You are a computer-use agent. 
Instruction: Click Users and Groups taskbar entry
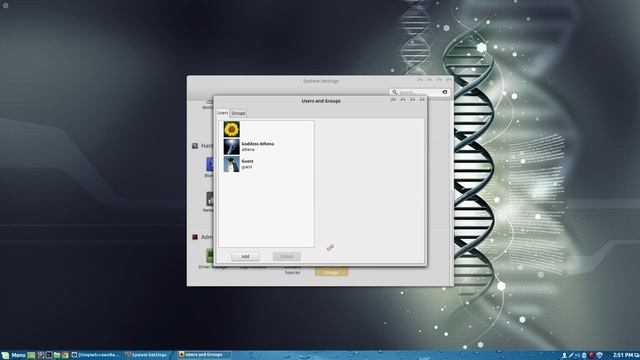click(204, 355)
